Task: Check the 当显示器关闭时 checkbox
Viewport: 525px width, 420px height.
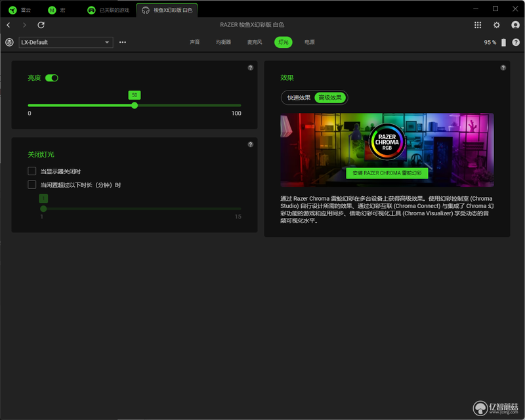Action: pyautogui.click(x=31, y=171)
